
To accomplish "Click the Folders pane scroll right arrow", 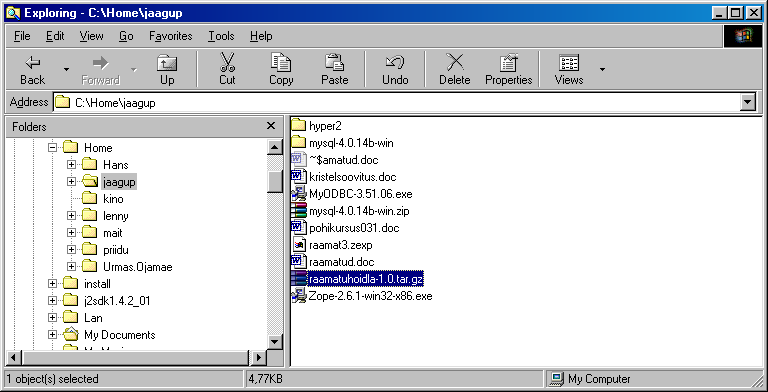I will [259, 358].
